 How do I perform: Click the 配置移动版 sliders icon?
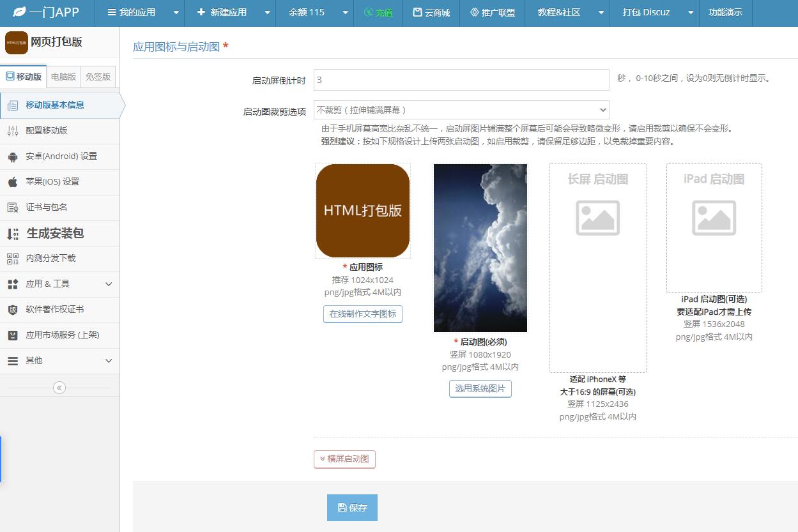tap(13, 131)
